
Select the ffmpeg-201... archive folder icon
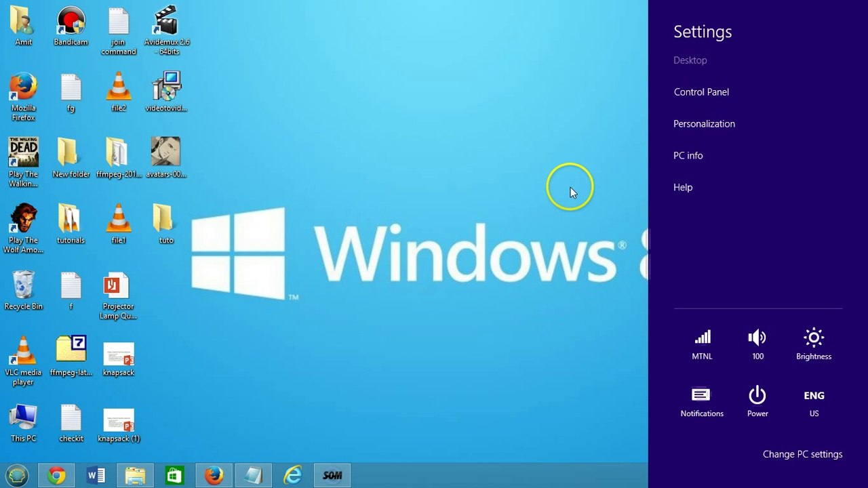click(119, 159)
